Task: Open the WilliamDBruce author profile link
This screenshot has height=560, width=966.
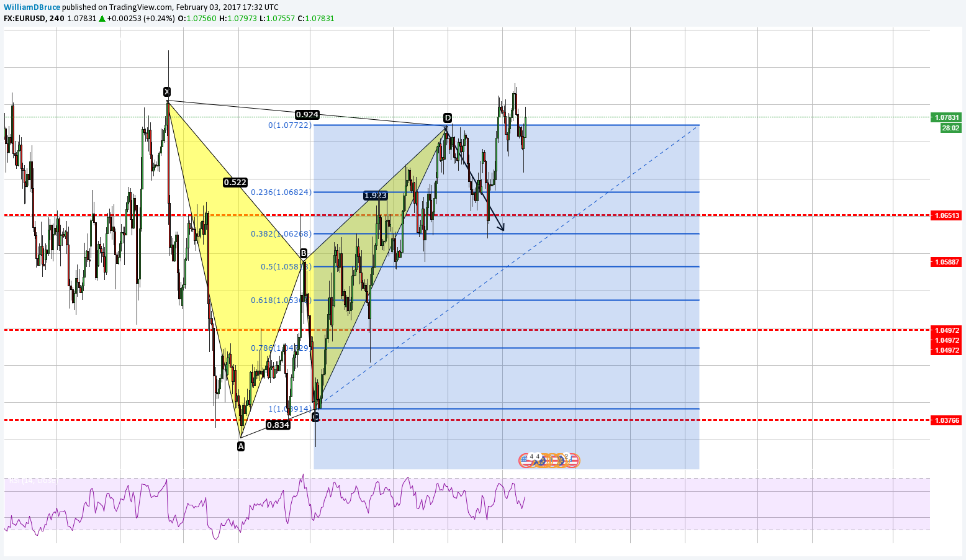Action: click(x=32, y=7)
